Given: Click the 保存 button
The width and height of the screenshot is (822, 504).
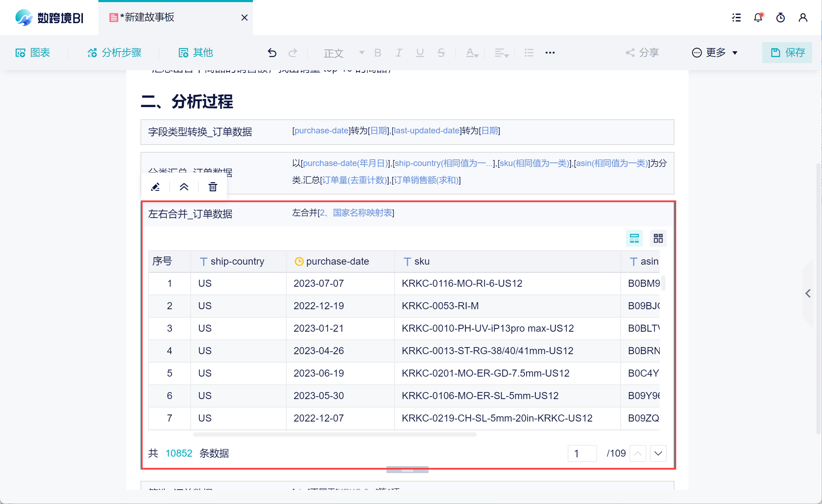Looking at the screenshot, I should coord(787,53).
